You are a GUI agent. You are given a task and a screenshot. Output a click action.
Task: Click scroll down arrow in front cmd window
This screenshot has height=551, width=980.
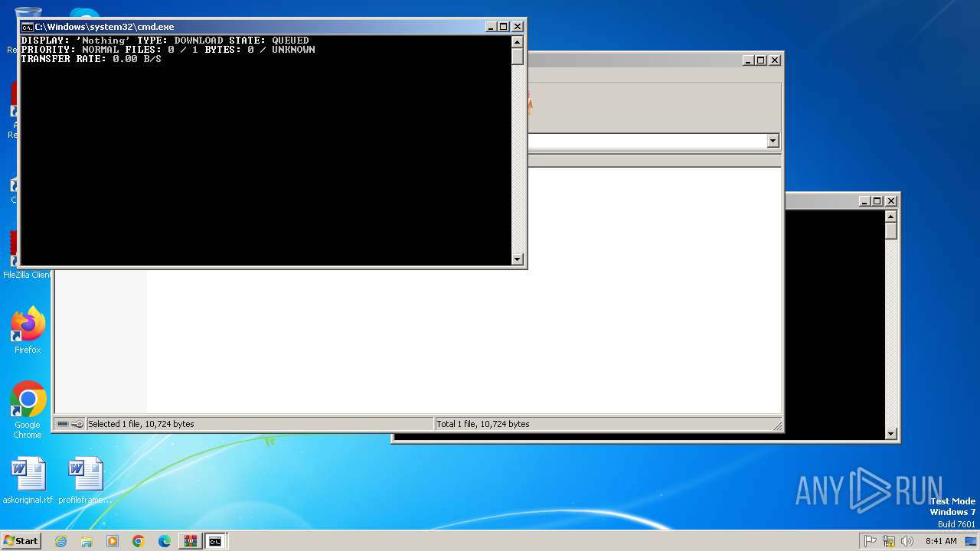518,259
